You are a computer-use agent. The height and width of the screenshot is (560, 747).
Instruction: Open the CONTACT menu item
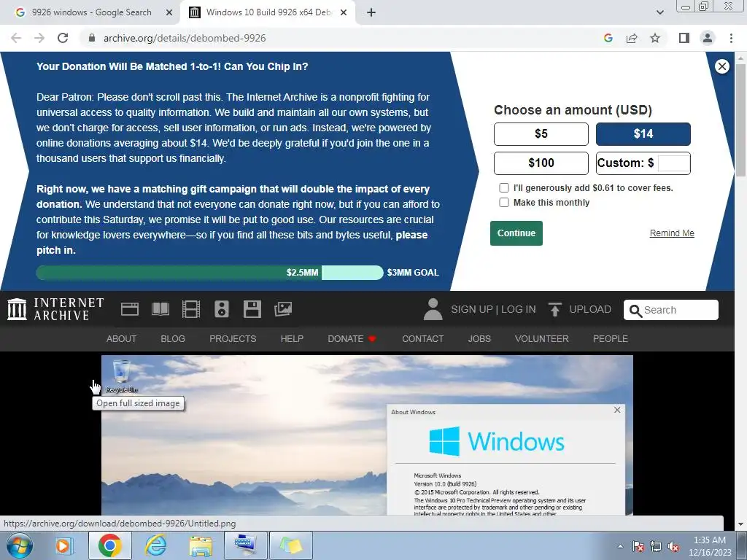[x=422, y=338]
